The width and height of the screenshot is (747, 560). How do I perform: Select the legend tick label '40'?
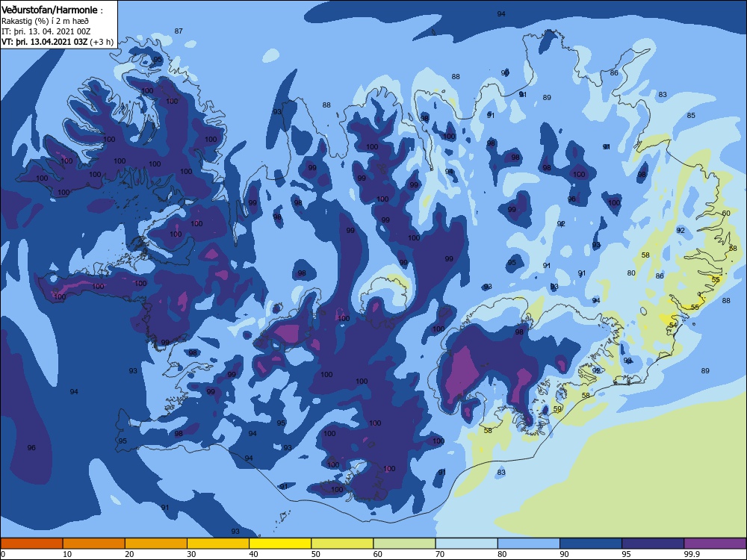254,554
